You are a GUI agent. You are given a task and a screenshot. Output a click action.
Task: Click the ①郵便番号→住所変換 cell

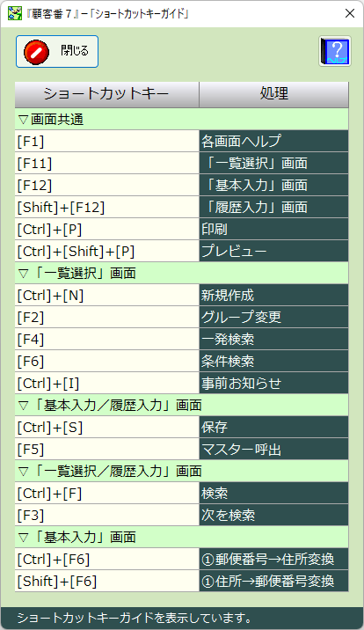(273, 560)
